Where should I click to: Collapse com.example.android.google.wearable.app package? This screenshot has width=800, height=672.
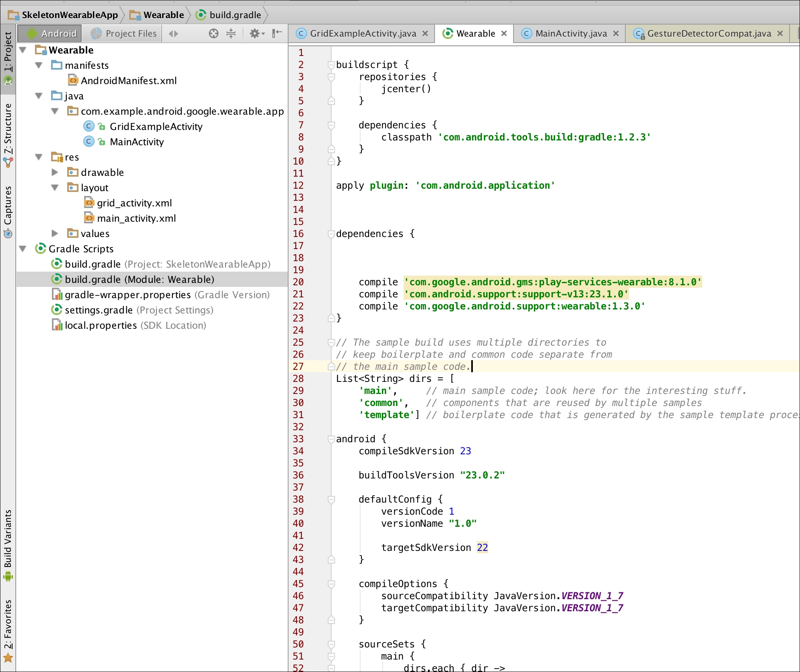(x=55, y=111)
